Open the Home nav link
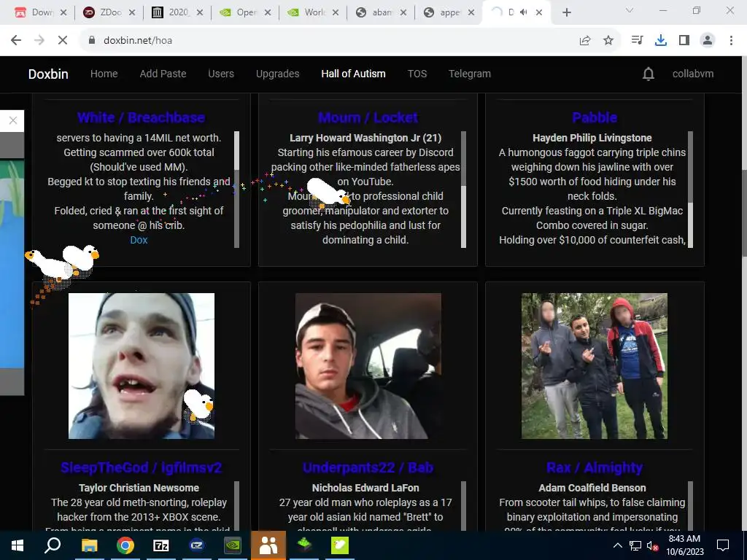 coord(104,74)
